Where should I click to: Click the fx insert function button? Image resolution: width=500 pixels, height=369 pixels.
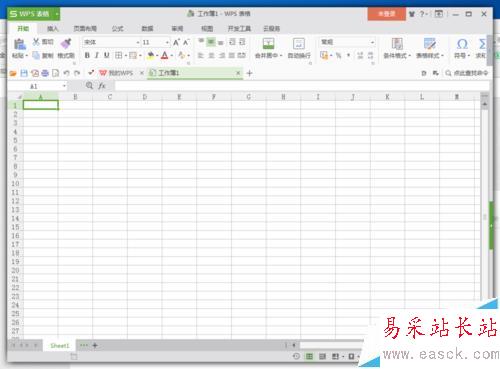pyautogui.click(x=102, y=86)
